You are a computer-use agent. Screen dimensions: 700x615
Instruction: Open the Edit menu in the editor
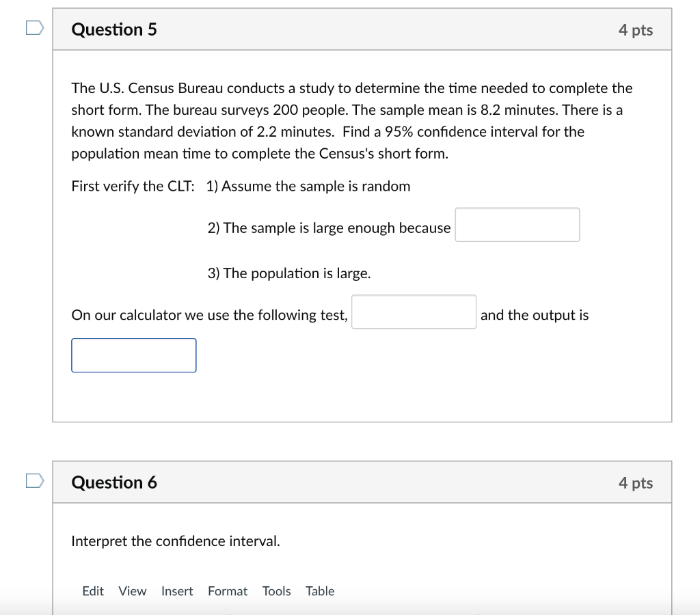pyautogui.click(x=93, y=591)
